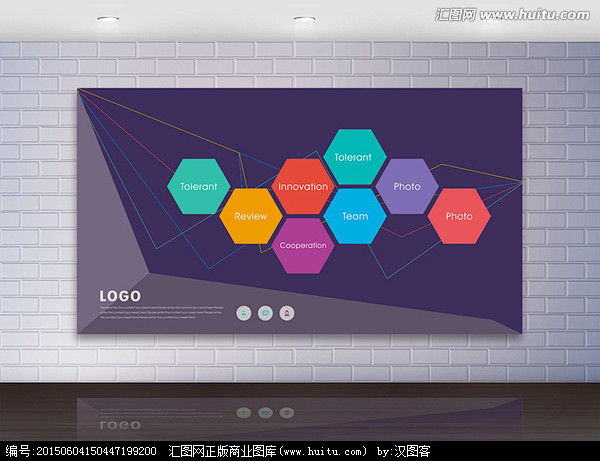Click the teal Tolerant hexagon on the left
Screen dimensions: 600x461
198,186
